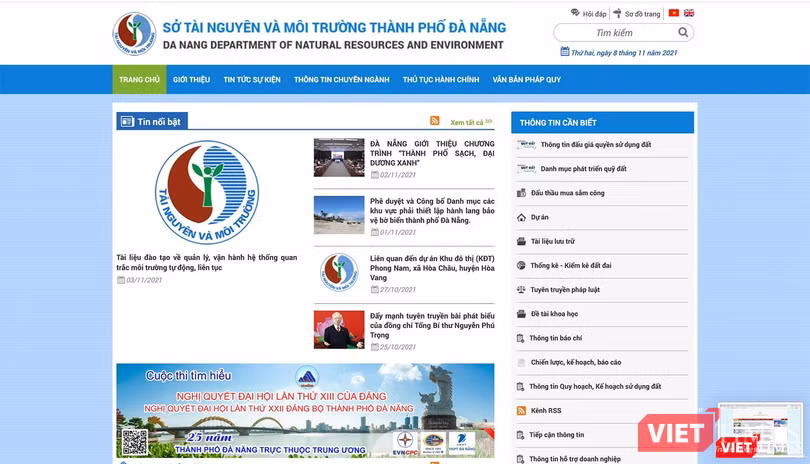
Task: Click the search magnifier icon
Action: (684, 33)
